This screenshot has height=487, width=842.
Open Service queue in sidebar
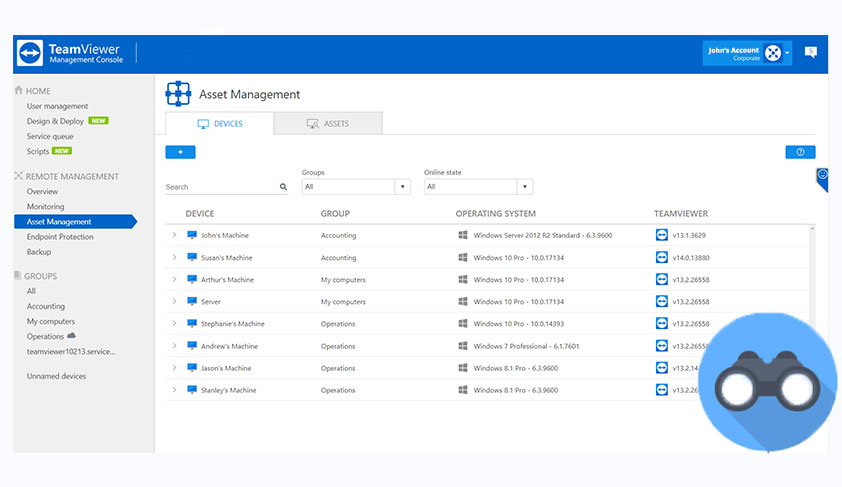coord(50,136)
